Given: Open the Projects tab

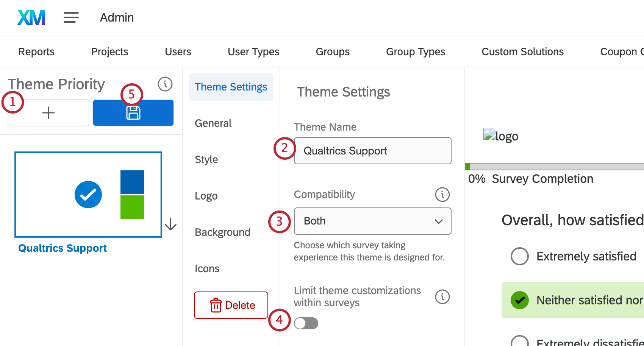Looking at the screenshot, I should [x=109, y=51].
